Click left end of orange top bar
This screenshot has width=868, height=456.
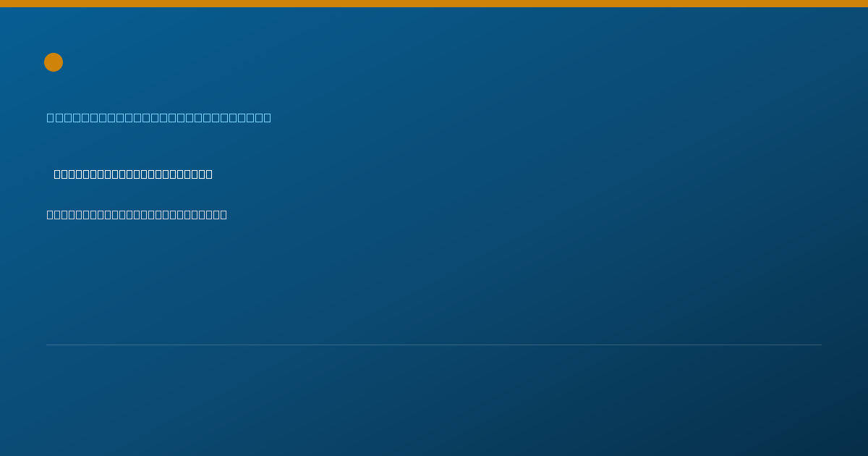pos(2,4)
